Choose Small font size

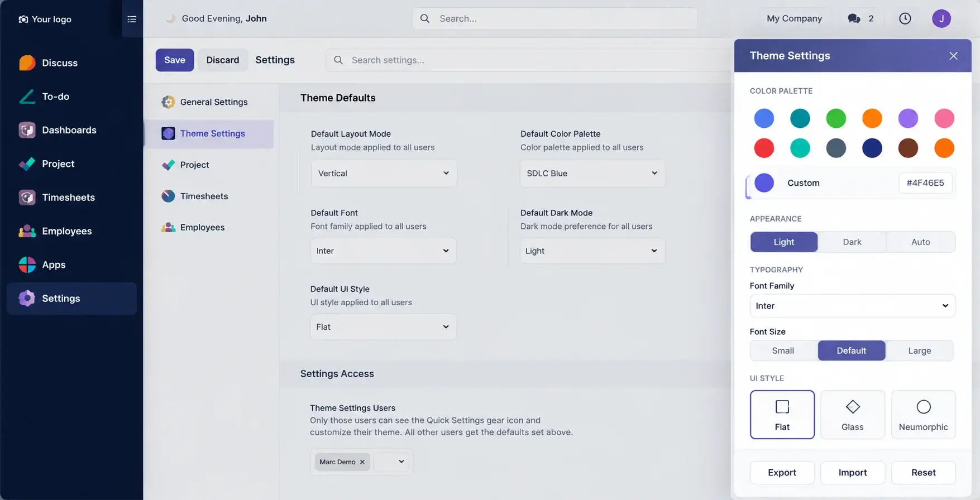tap(783, 350)
